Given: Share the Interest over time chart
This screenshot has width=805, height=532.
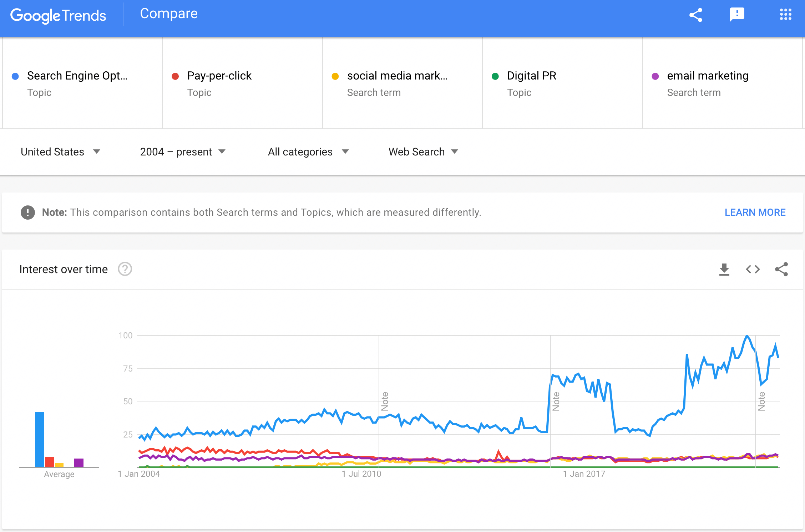Looking at the screenshot, I should tap(781, 269).
